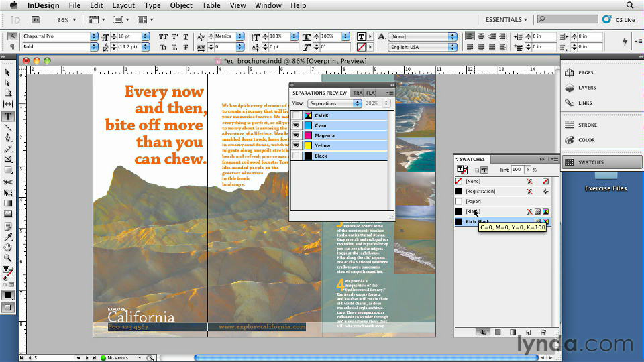Open the Swatches panel flyout menu
Viewport: 644px width, 362px height.
coord(555,160)
